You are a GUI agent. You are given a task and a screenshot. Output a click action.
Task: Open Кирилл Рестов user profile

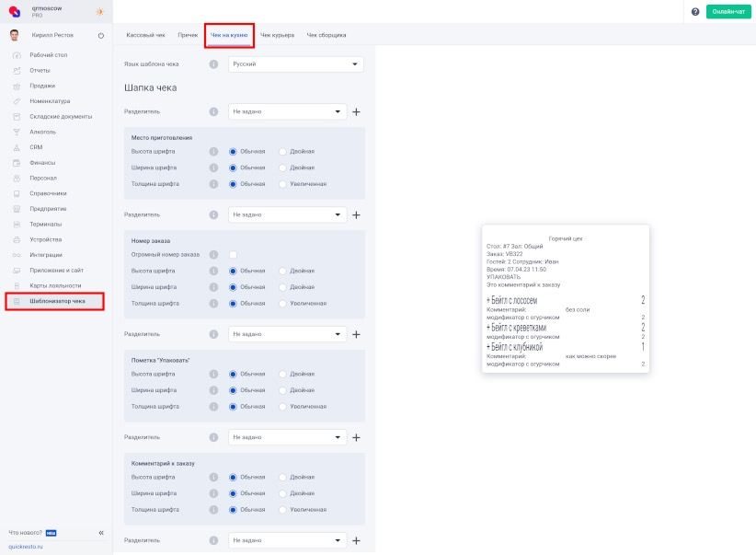[x=52, y=35]
